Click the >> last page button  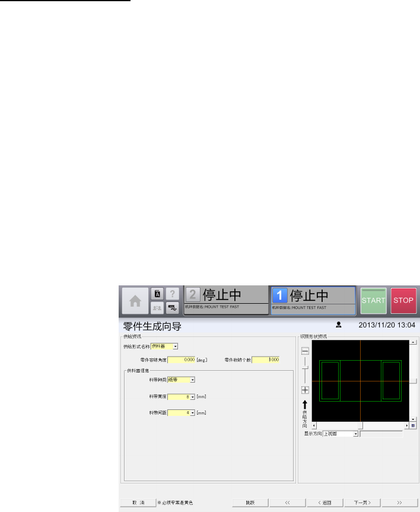(x=399, y=503)
